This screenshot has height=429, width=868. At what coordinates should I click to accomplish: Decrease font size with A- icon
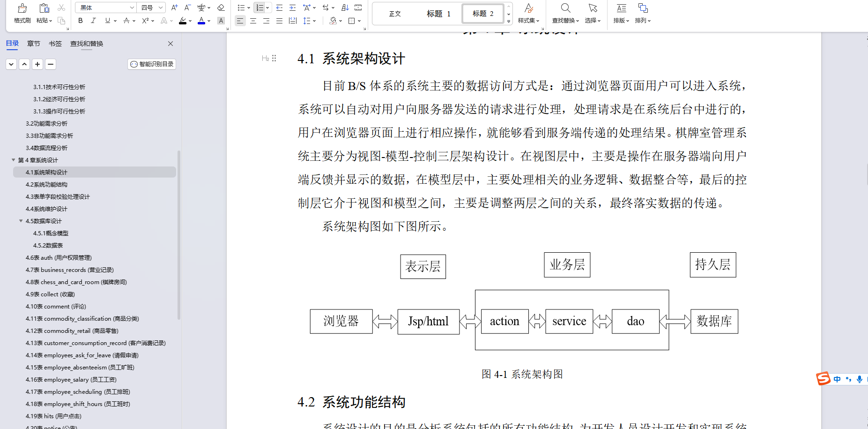pyautogui.click(x=187, y=8)
